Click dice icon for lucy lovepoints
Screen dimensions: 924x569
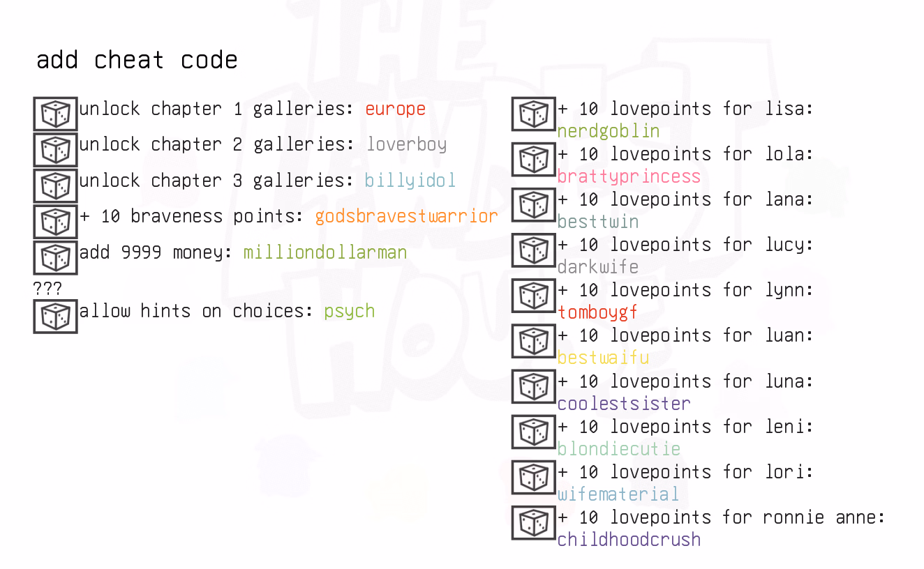click(x=533, y=250)
